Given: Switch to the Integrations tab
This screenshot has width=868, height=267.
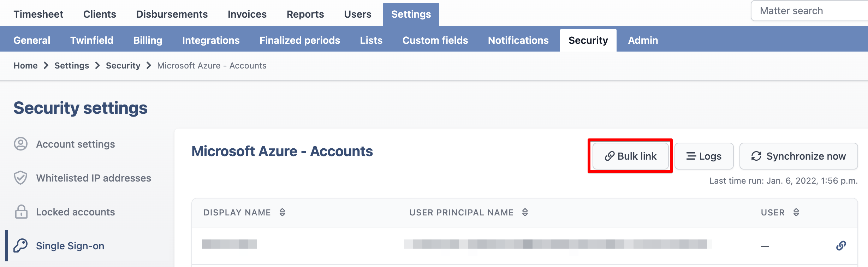Looking at the screenshot, I should 211,40.
